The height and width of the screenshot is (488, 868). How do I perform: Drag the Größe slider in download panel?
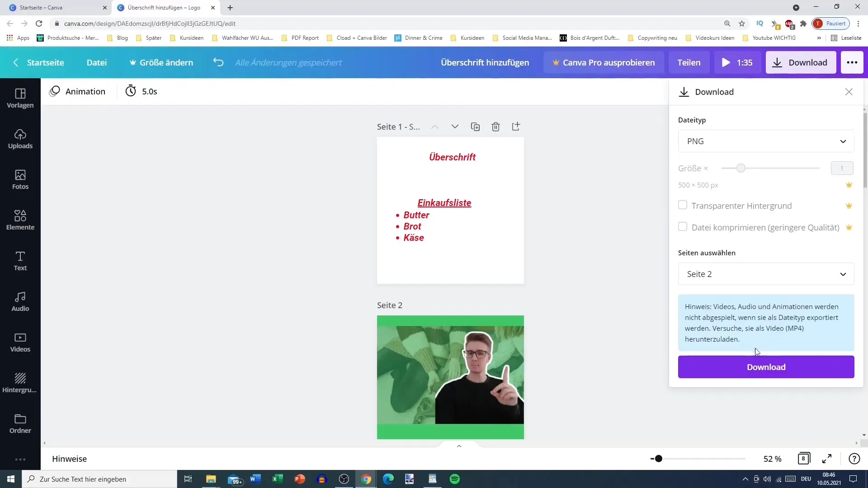[741, 168]
